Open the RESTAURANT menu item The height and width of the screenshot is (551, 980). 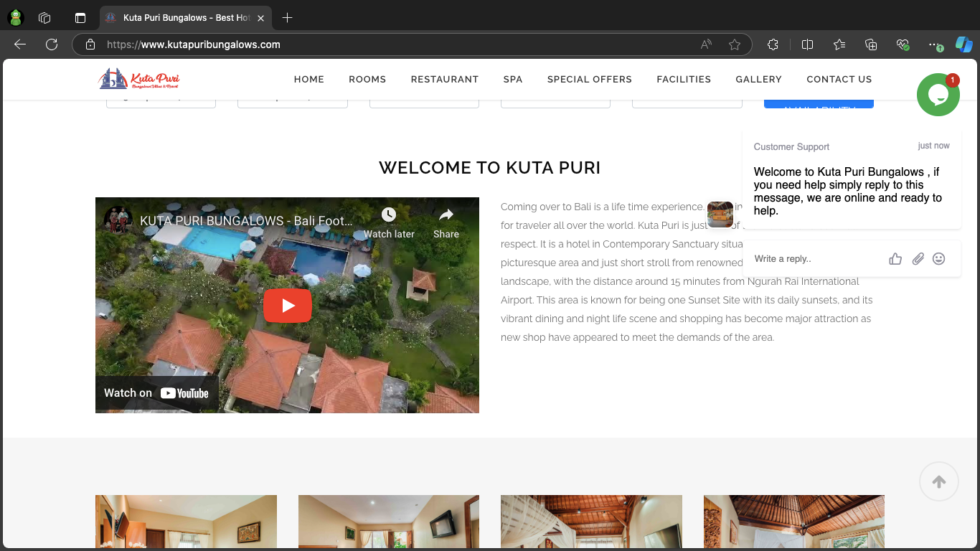tap(445, 80)
